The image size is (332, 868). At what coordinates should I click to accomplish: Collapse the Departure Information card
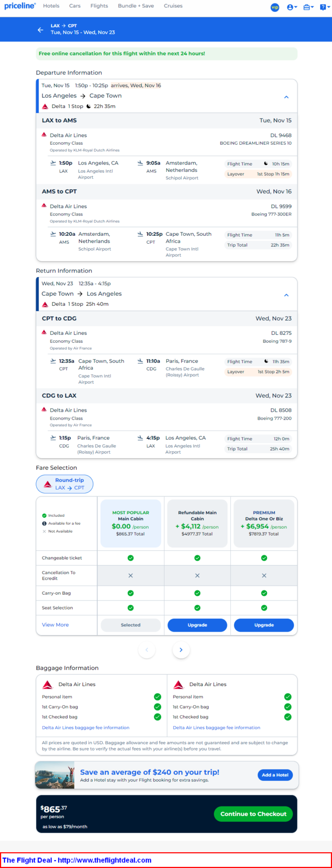(286, 97)
